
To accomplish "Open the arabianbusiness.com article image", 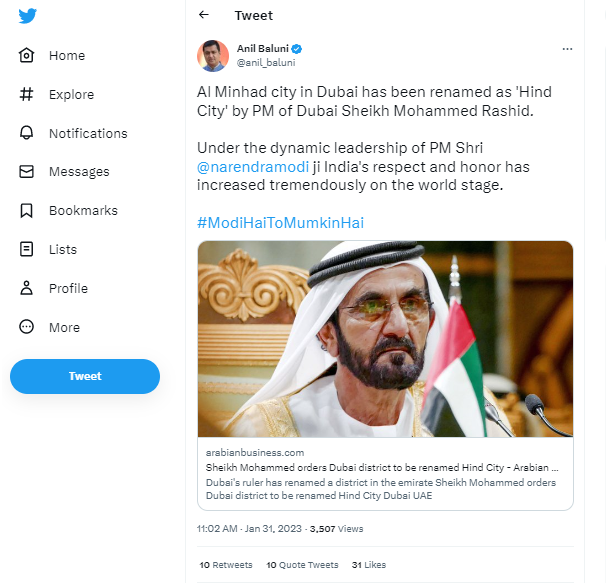I will (x=385, y=339).
